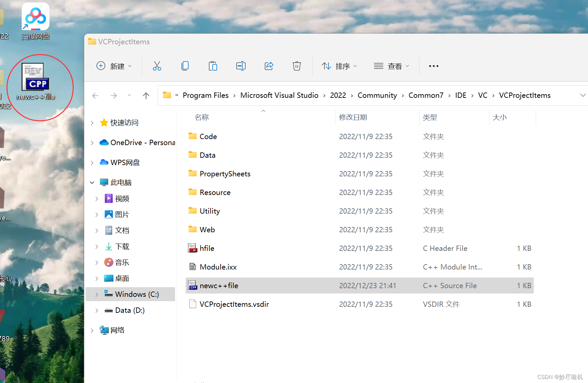Expand the 图片 folder in sidebar
Screen dimensions: 588x383
point(97,214)
